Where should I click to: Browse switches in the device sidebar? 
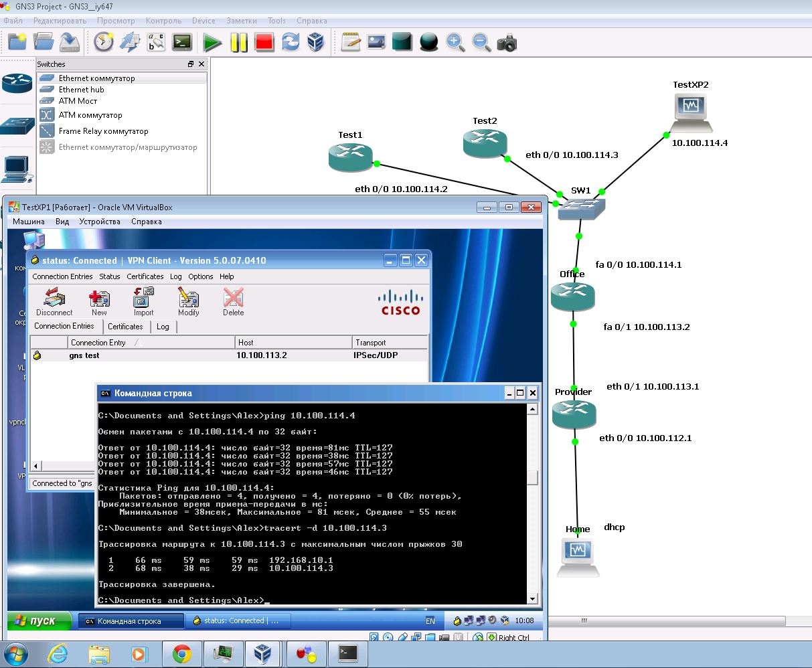pyautogui.click(x=17, y=125)
